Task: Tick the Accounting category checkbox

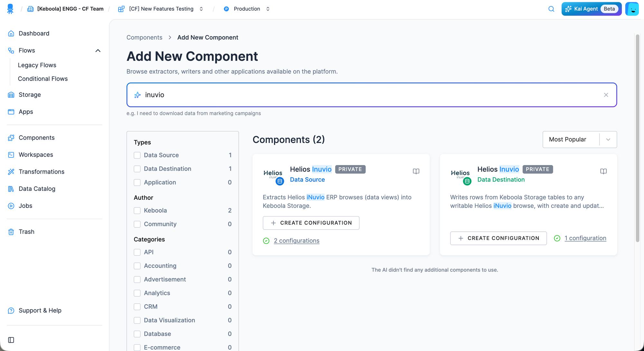Action: coord(137,266)
